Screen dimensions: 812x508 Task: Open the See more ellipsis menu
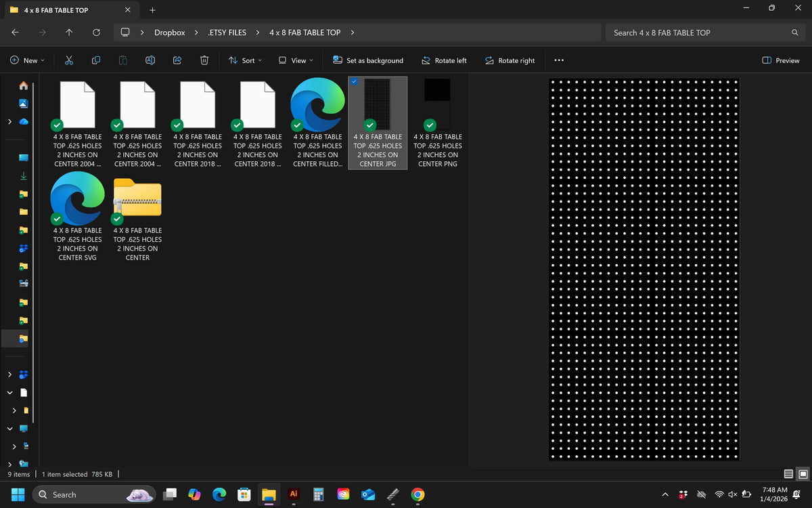(x=559, y=60)
